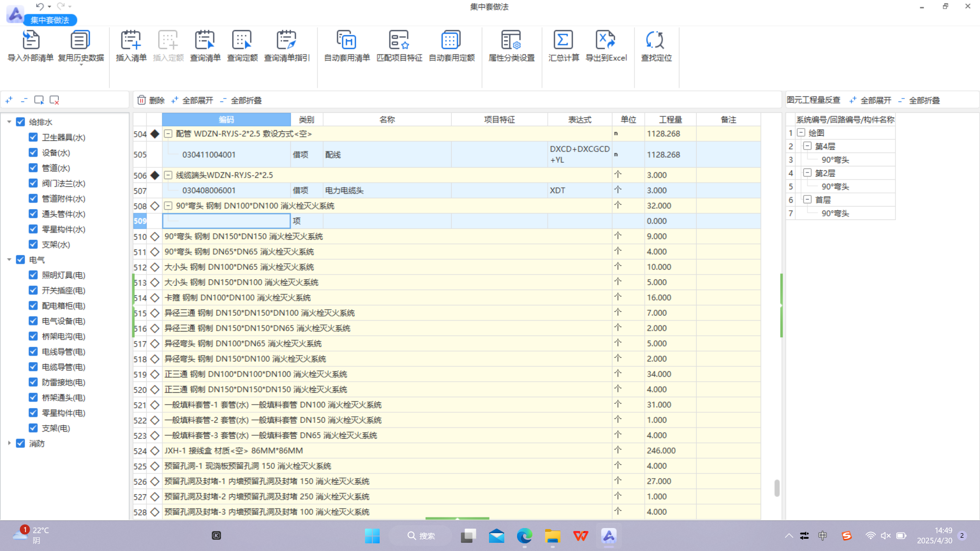The width and height of the screenshot is (980, 551).
Task: Open Microsoft Edge from taskbar
Action: [524, 536]
